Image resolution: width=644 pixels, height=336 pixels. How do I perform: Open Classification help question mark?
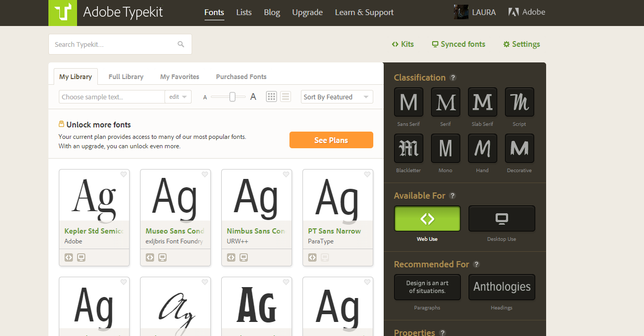(x=453, y=77)
